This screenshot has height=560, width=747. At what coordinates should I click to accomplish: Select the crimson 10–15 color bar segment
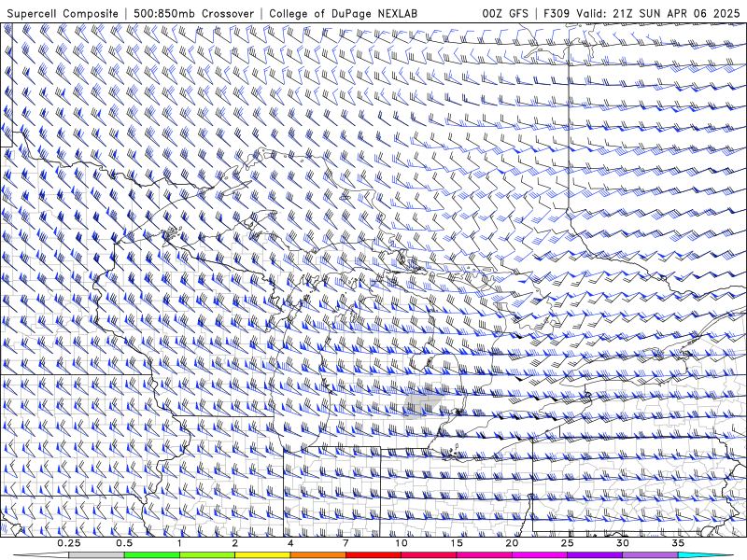(x=429, y=555)
